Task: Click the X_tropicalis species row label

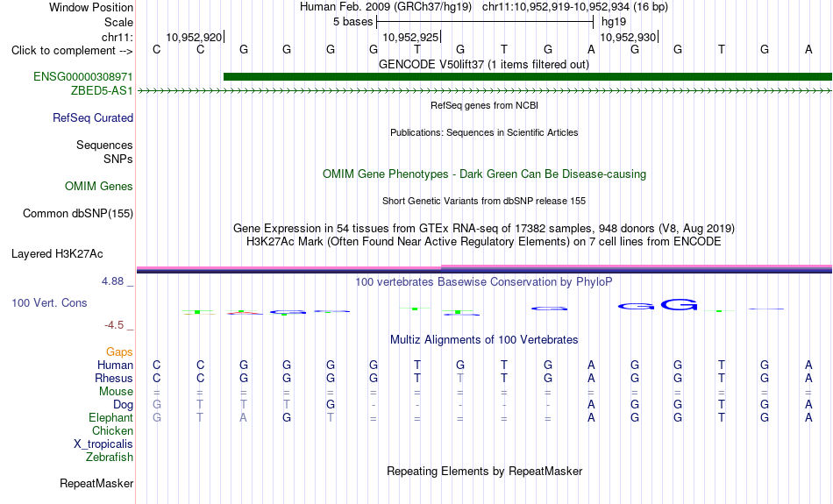Action: click(103, 444)
